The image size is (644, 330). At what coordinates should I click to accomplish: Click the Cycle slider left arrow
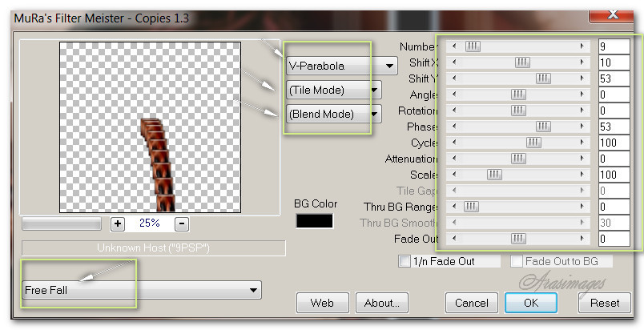456,143
